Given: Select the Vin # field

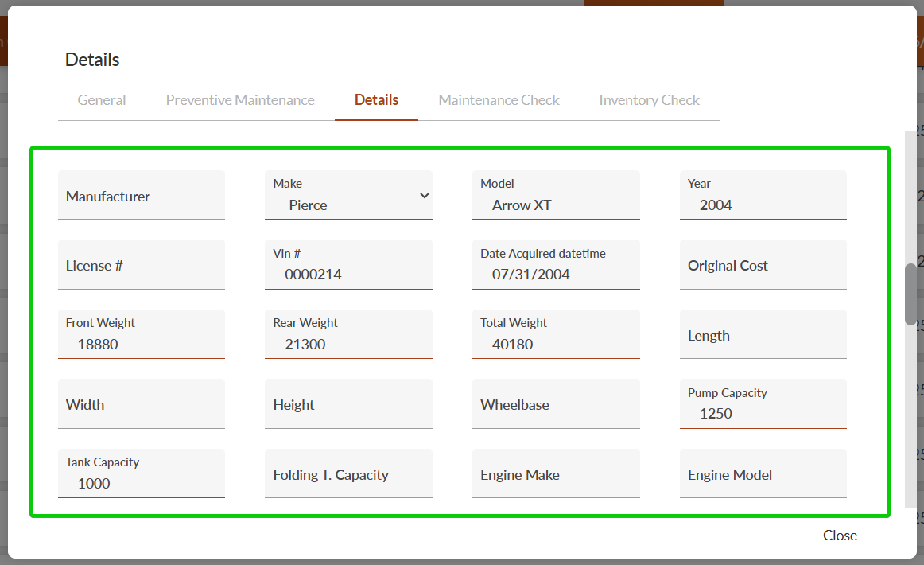Looking at the screenshot, I should (x=348, y=274).
